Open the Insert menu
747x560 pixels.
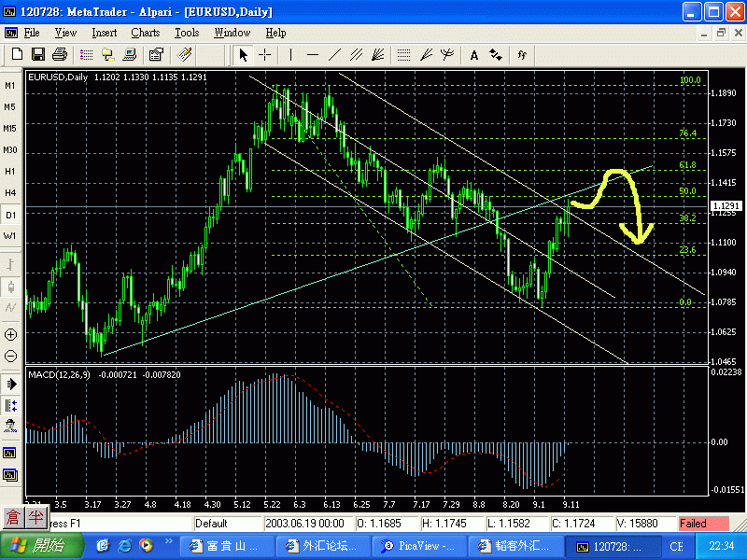105,33
